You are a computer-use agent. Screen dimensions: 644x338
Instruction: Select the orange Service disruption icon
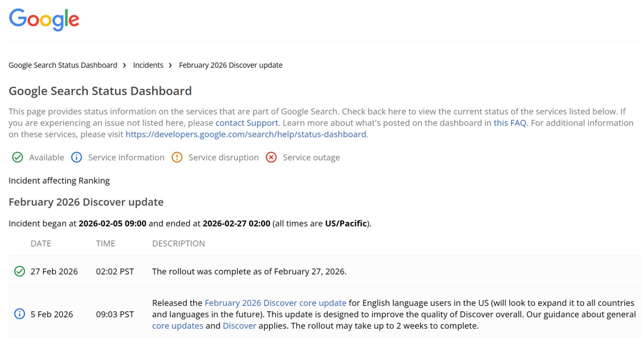pos(177,157)
